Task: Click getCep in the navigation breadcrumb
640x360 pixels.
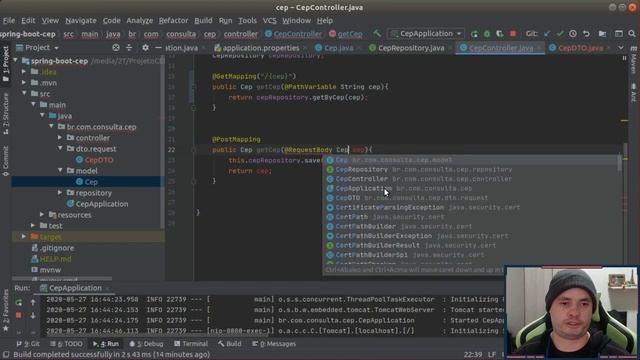Action: coord(350,34)
